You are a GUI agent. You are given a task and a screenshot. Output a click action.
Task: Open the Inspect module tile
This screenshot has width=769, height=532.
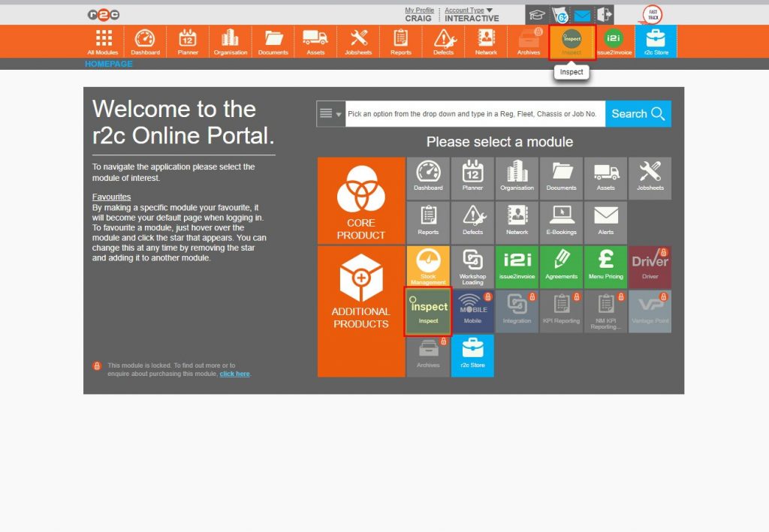(427, 310)
